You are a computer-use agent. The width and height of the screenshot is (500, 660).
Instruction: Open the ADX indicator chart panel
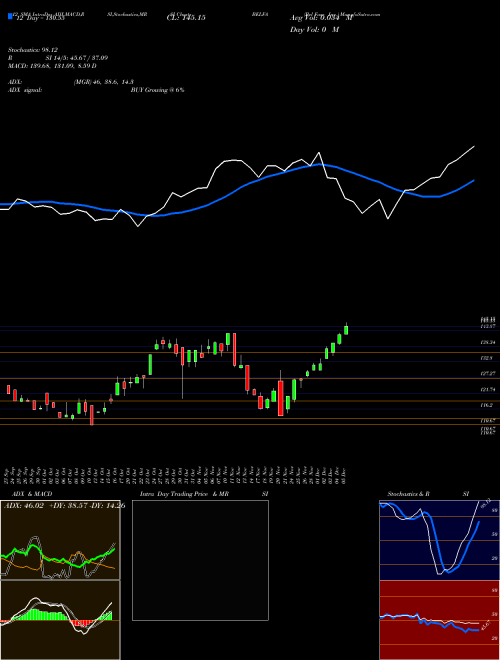tap(60, 540)
